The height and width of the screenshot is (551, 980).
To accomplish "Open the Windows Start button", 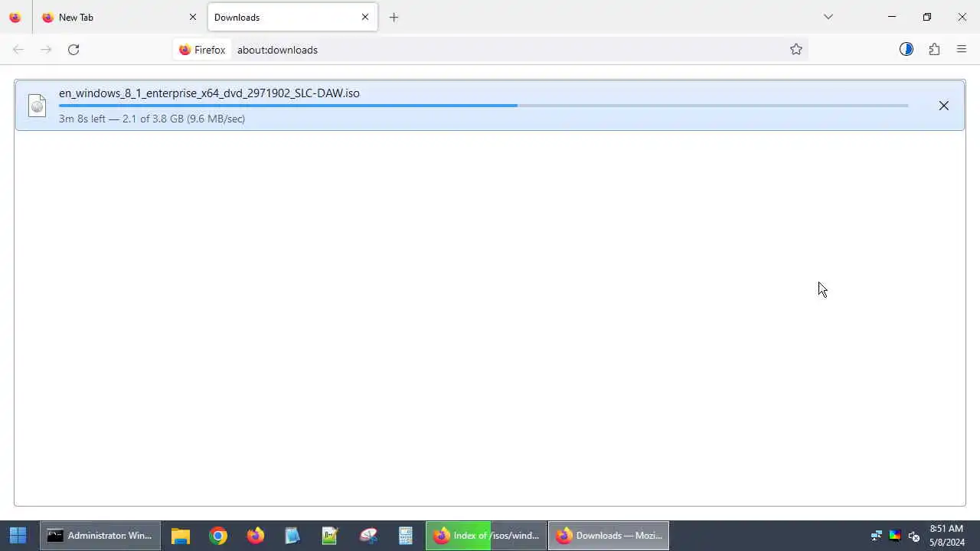I will [18, 536].
